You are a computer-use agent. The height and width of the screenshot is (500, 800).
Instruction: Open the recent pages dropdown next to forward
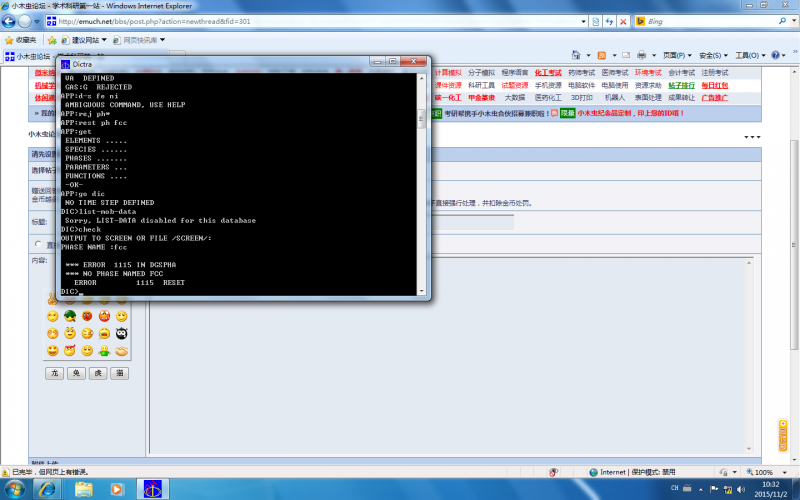(x=37, y=21)
